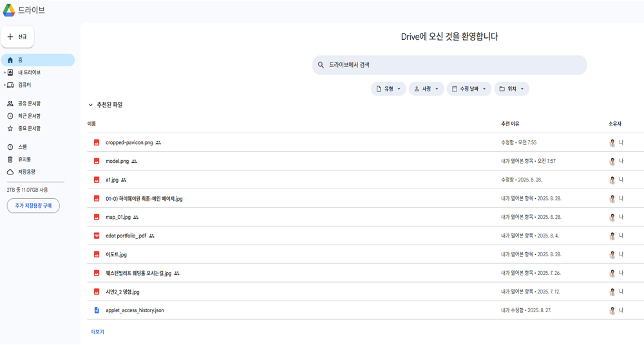Open the 수정 날짜 (Modified date) filter dropdown

click(x=469, y=89)
